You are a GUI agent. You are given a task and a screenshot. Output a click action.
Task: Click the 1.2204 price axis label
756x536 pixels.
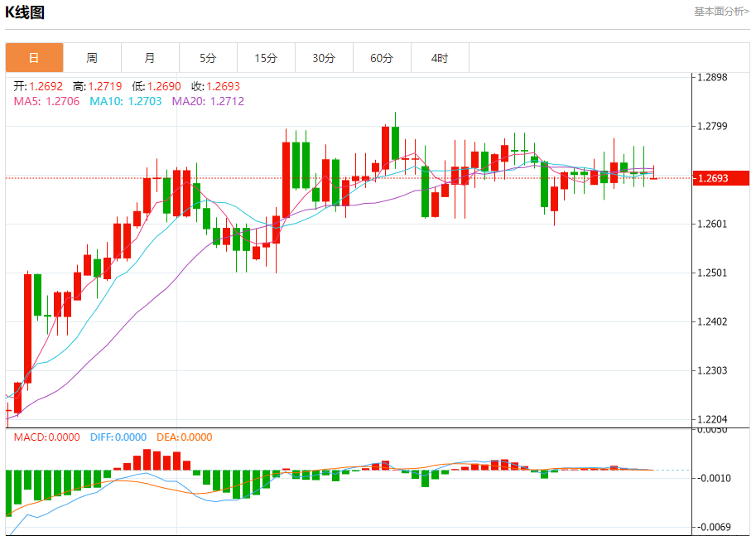(712, 420)
